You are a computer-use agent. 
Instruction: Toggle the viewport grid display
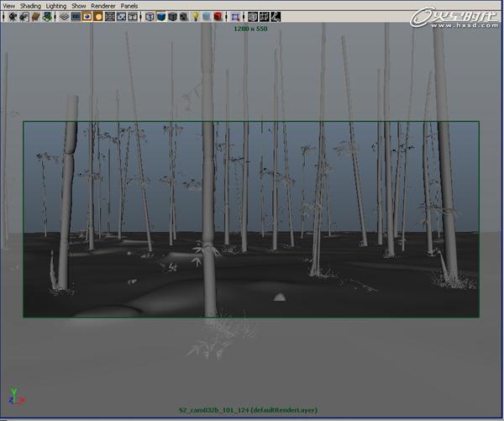coord(64,16)
